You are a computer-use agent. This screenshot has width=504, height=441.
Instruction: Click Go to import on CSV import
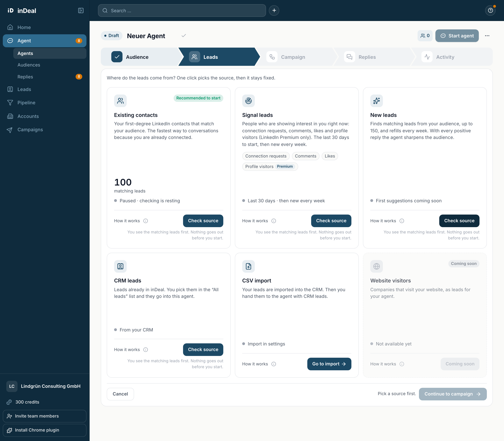tap(329, 364)
